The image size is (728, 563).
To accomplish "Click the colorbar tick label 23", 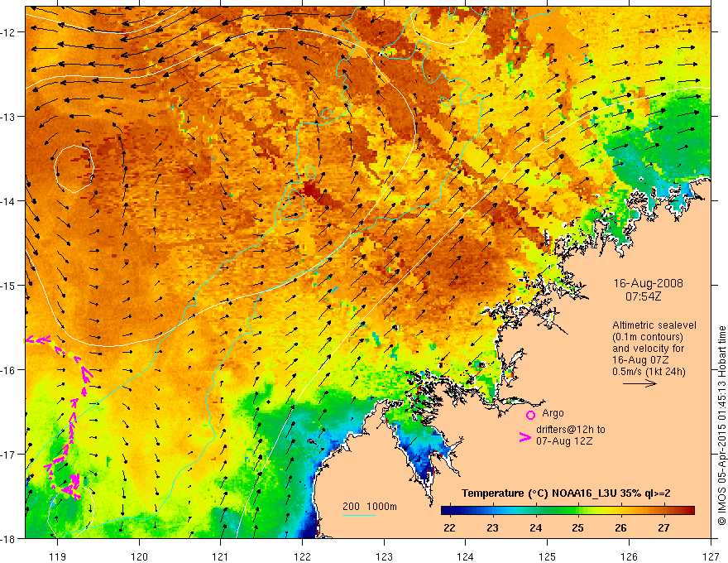I will (x=492, y=528).
